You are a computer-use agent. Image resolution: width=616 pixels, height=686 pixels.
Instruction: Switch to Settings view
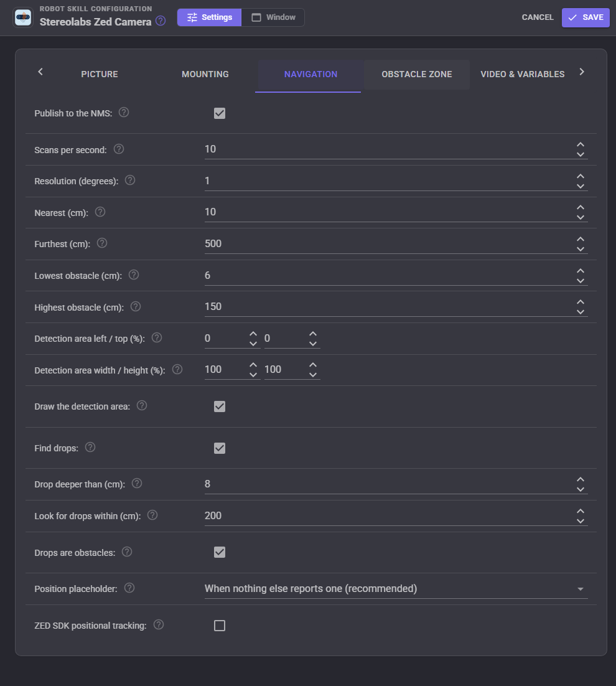point(210,17)
